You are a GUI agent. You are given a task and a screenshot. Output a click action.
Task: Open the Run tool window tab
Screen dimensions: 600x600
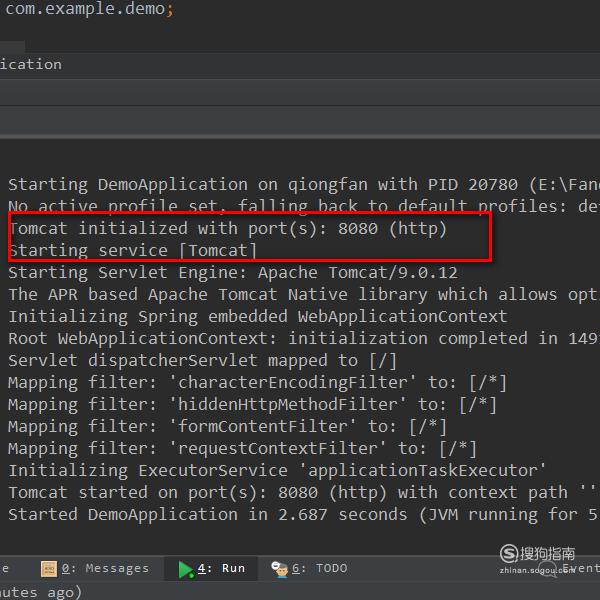(x=211, y=569)
